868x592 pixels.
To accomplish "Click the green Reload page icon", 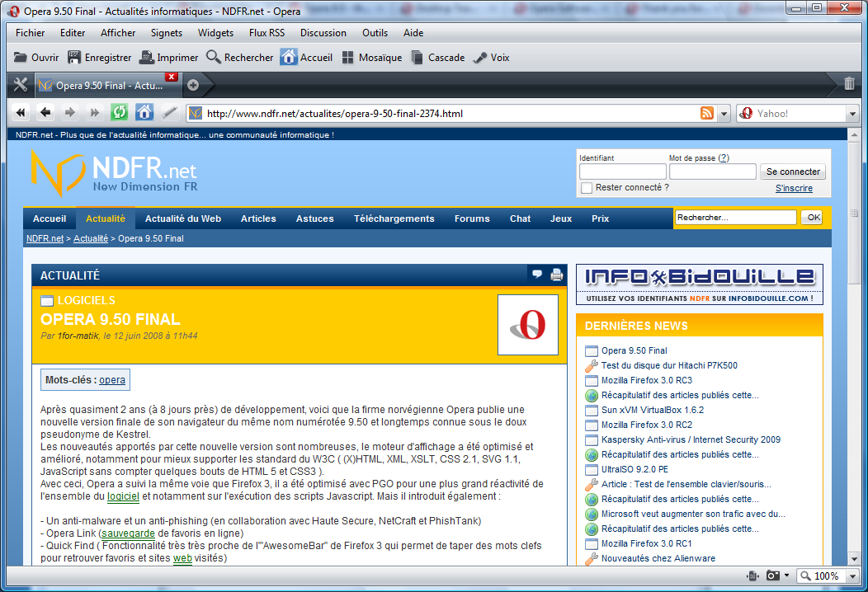I will click(120, 113).
